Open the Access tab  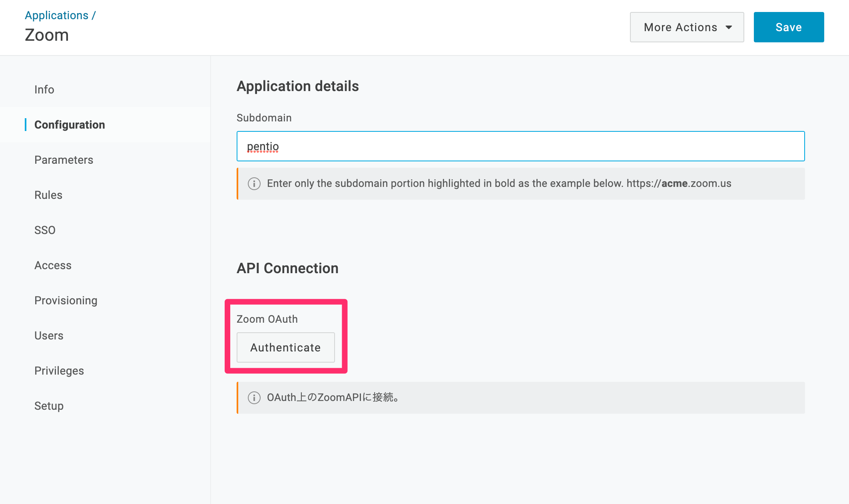coord(53,265)
